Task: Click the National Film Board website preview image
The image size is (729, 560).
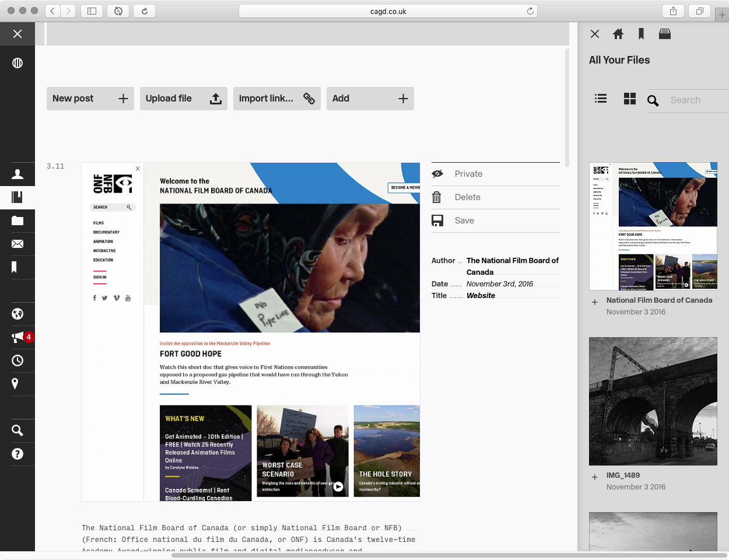Action: coord(251,332)
